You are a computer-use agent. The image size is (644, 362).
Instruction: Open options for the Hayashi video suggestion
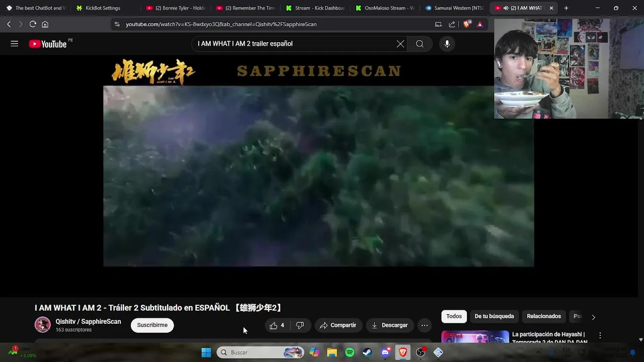600,335
